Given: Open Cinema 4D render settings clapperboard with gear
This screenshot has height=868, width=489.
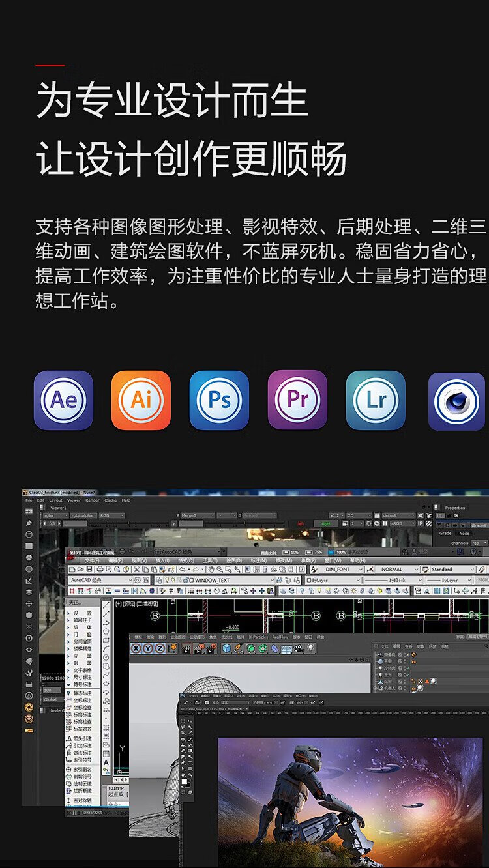Looking at the screenshot, I should 211,648.
